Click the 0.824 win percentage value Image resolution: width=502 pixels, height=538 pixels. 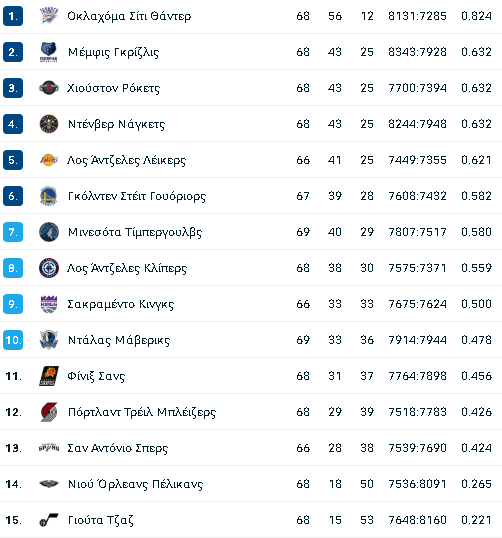pos(476,16)
